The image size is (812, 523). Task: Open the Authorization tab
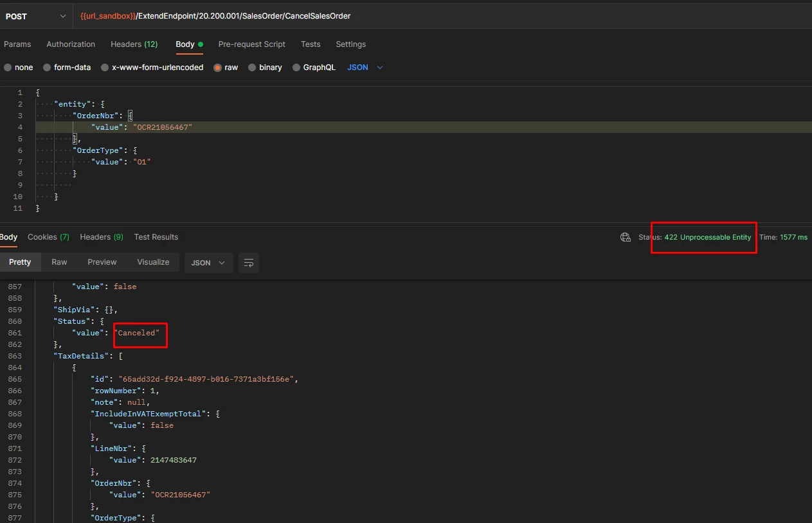71,44
